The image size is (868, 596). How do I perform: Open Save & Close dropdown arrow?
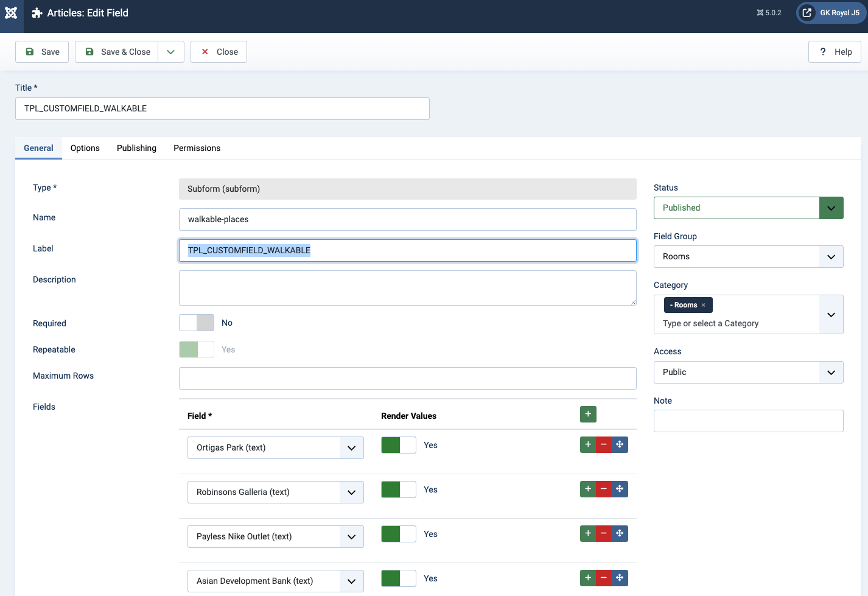pos(171,52)
